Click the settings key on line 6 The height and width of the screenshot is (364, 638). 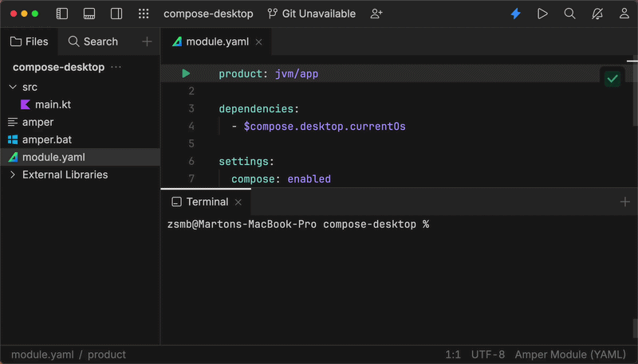tap(244, 161)
